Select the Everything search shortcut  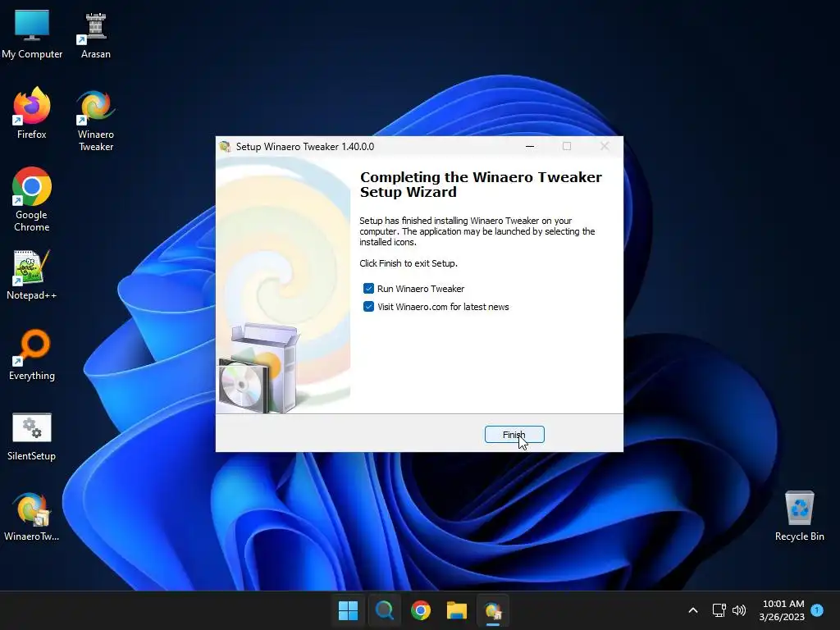click(x=32, y=354)
